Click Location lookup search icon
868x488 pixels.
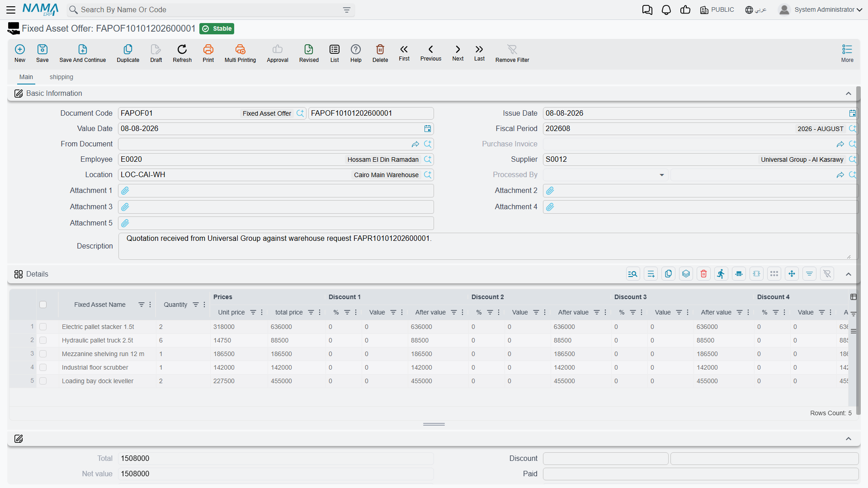click(428, 175)
